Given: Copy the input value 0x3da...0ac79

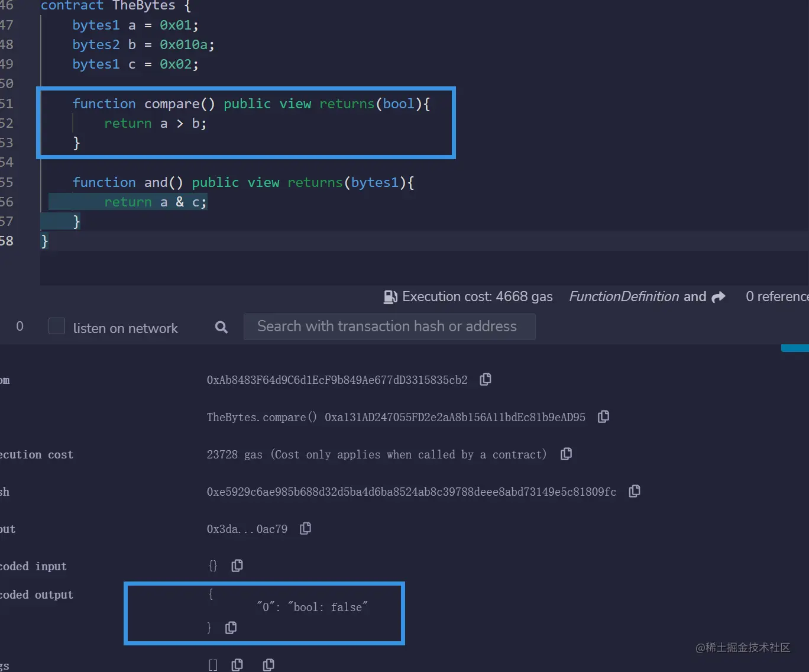Looking at the screenshot, I should (x=305, y=528).
